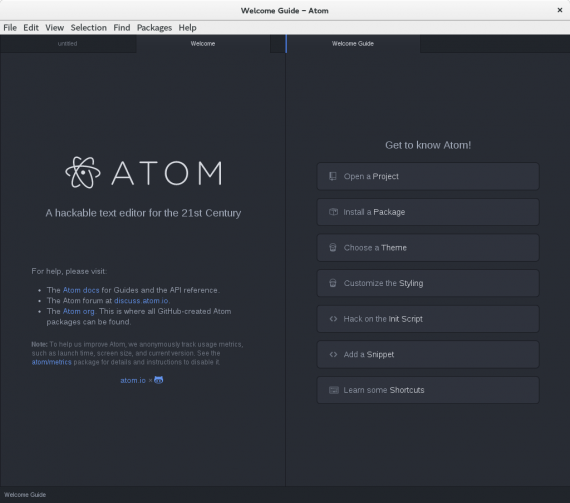The image size is (570, 503).
Task: Click the Atom logo symbol
Action: pos(83,173)
